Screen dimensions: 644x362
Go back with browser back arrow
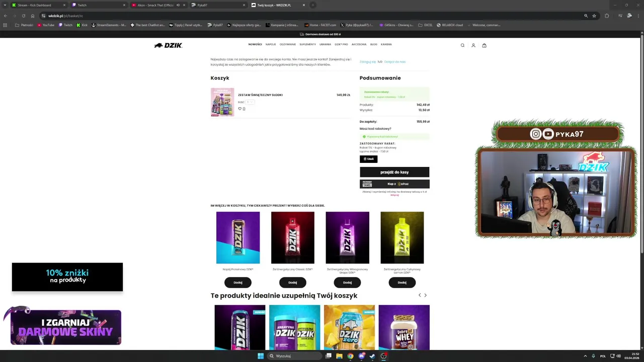[6, 16]
